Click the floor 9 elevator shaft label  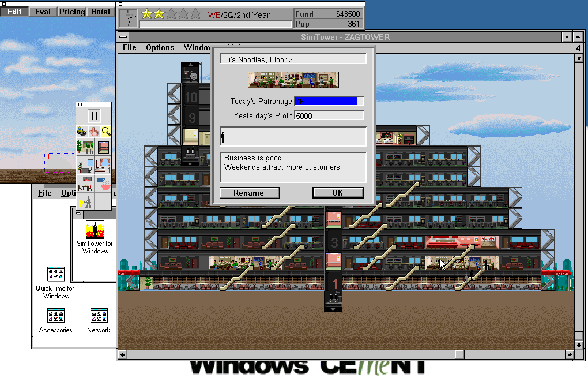(x=192, y=117)
